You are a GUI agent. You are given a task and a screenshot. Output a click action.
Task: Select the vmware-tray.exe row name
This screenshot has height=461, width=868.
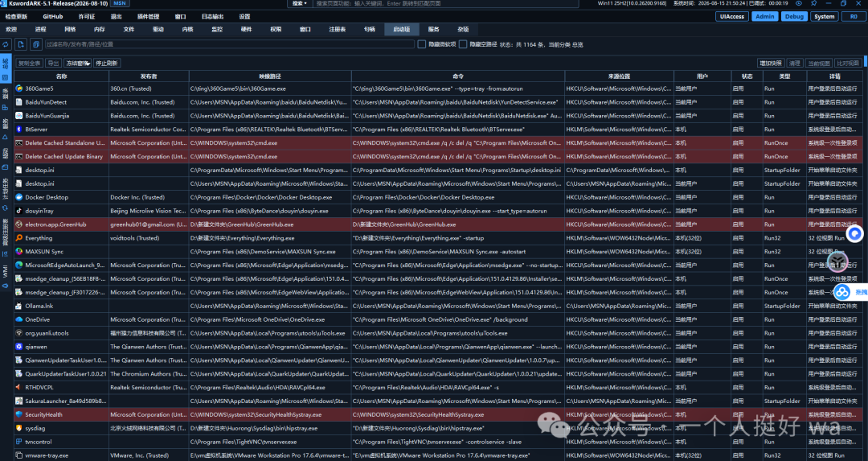pos(47,455)
